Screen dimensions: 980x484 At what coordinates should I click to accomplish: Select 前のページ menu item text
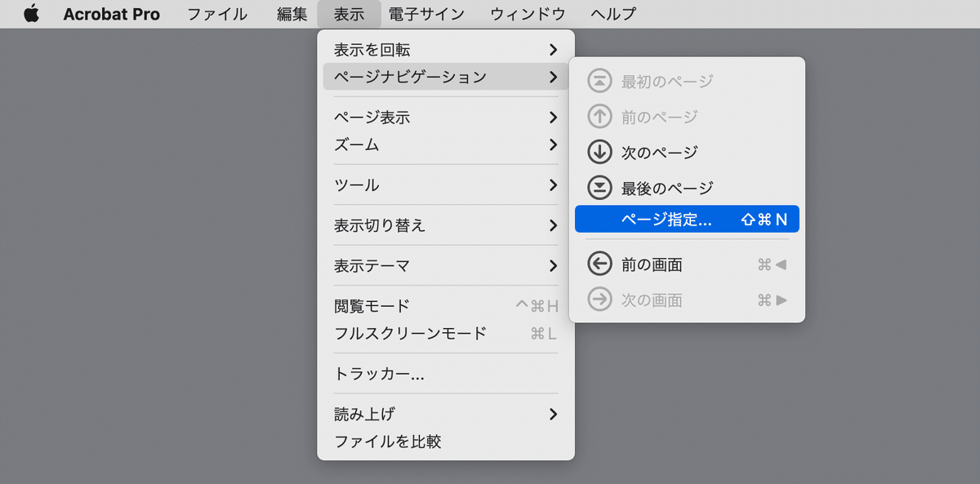660,117
